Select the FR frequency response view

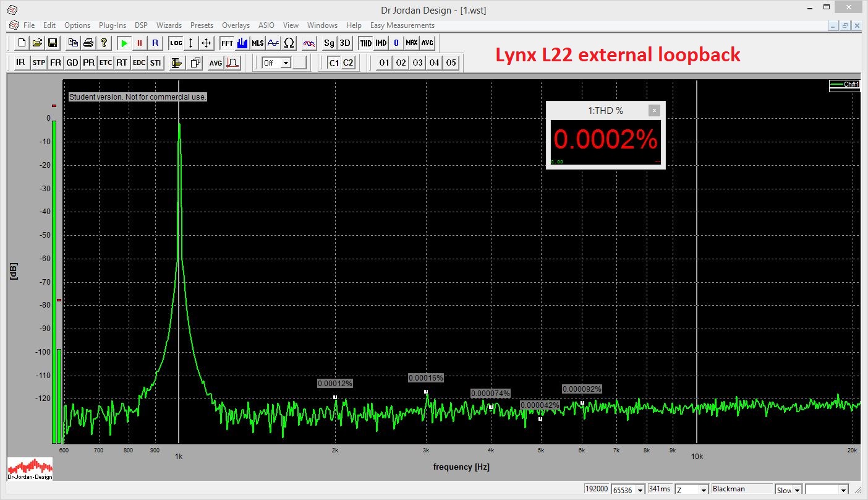(56, 62)
